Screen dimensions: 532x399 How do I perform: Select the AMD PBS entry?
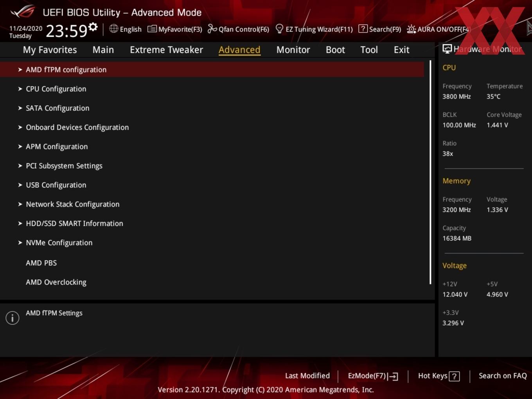[41, 263]
